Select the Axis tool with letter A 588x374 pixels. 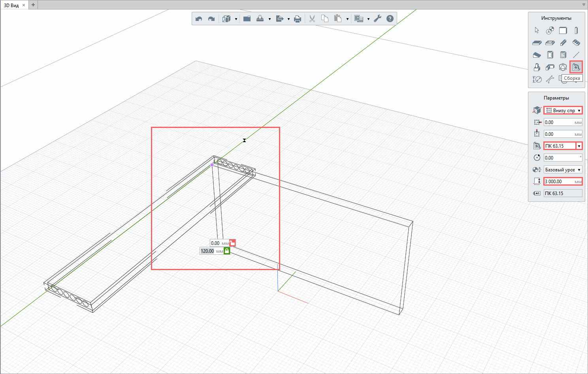tap(550, 30)
